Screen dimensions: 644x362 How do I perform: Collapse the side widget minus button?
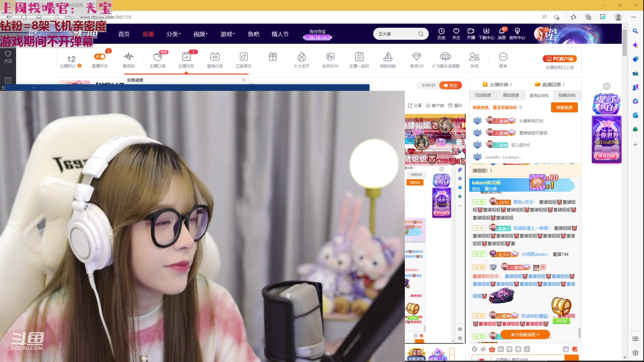[606, 86]
